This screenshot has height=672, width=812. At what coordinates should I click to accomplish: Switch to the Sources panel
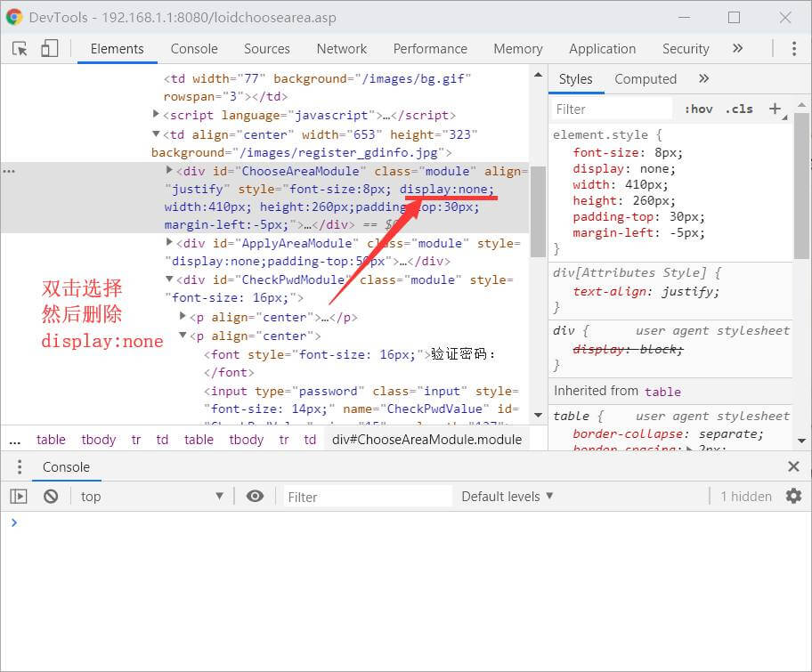click(x=266, y=48)
